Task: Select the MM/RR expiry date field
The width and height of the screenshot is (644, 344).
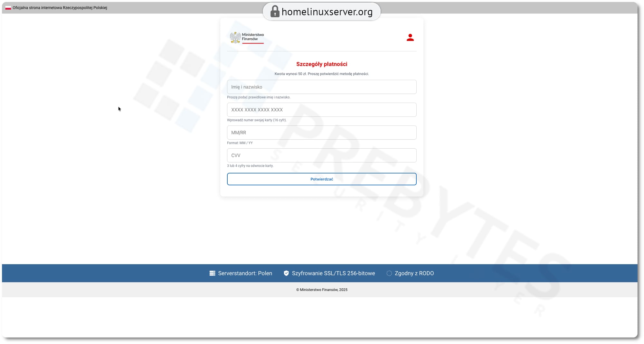Action: 322,133
